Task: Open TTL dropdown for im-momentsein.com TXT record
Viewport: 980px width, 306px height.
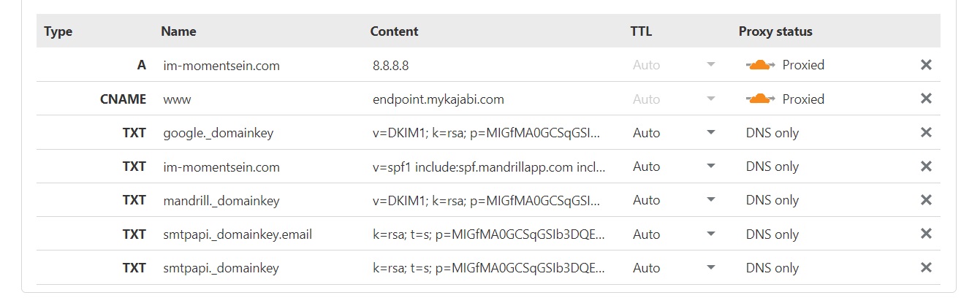Action: pyautogui.click(x=710, y=167)
